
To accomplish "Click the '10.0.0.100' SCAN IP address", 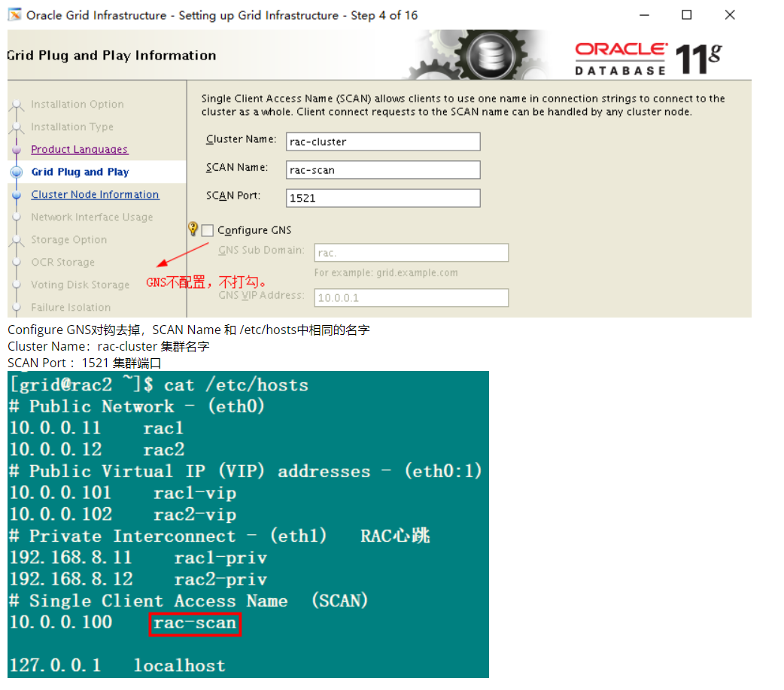I will pyautogui.click(x=61, y=622).
